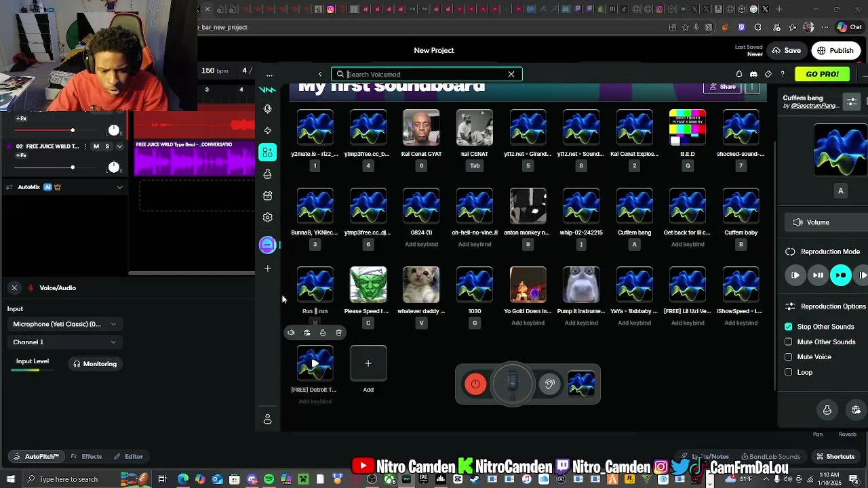
Task: Click the red power button in floating control bar
Action: coord(475,384)
